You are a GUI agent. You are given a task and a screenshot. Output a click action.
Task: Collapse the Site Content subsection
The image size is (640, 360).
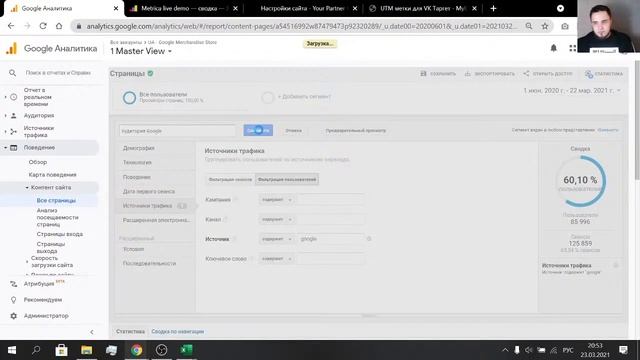(x=27, y=187)
